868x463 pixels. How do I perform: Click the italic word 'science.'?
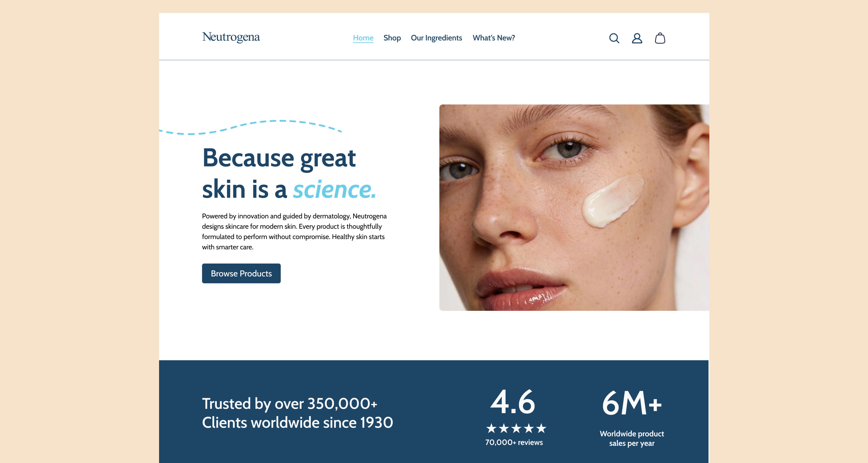coord(334,189)
